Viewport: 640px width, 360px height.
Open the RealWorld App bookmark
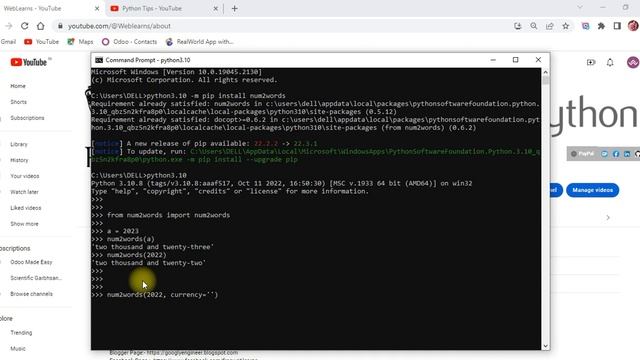tap(200, 42)
